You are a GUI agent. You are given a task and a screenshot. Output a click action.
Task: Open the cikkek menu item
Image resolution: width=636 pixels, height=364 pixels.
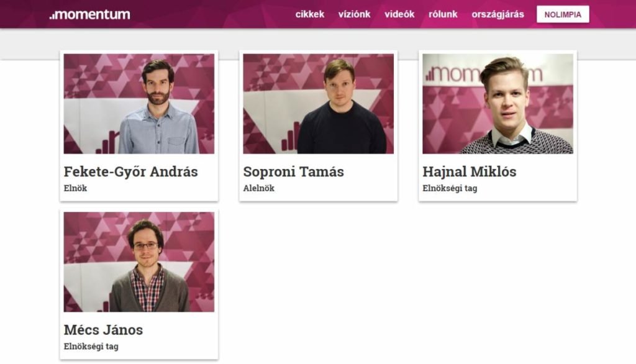click(x=310, y=14)
